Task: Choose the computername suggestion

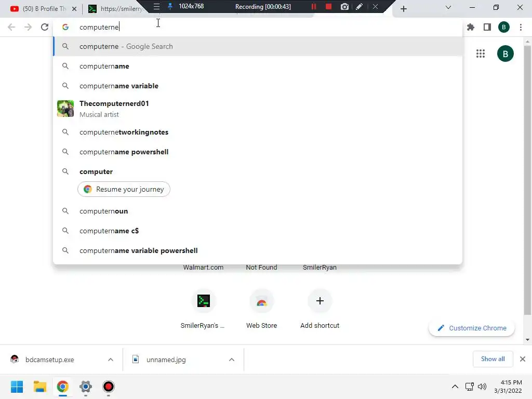Action: point(258,66)
